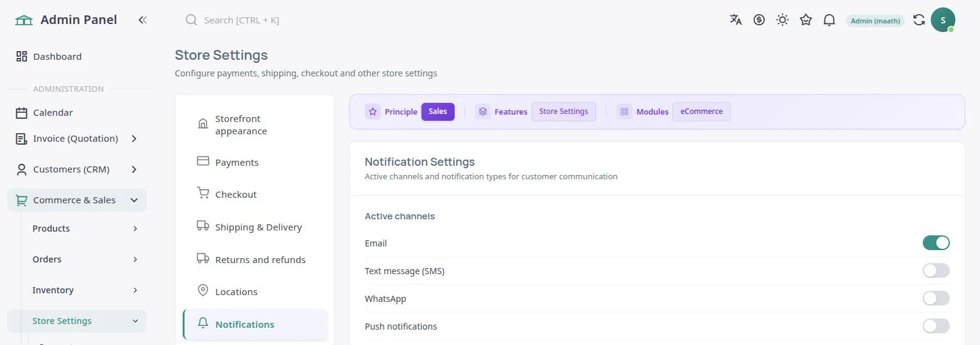Click the ADMINISTRATION section label
Viewport: 980px width, 345px height.
(x=68, y=89)
